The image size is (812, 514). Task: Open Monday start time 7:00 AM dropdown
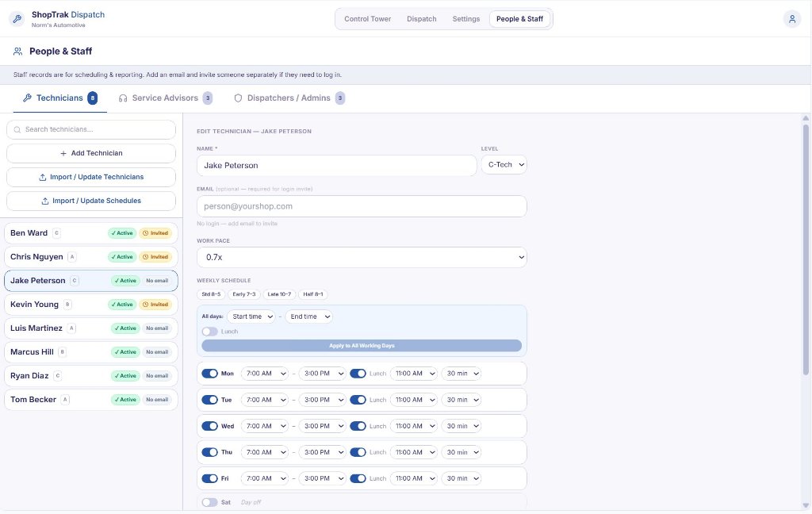click(x=265, y=374)
